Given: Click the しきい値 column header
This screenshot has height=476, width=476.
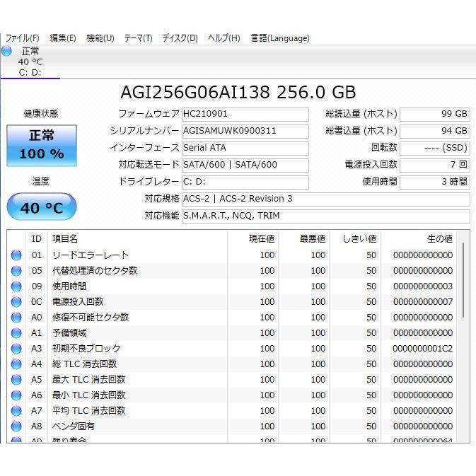Looking at the screenshot, I should 355,239.
